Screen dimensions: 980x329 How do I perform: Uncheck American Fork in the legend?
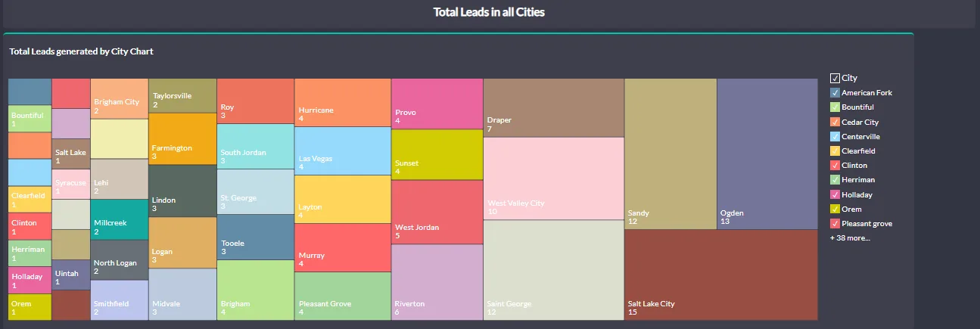835,93
